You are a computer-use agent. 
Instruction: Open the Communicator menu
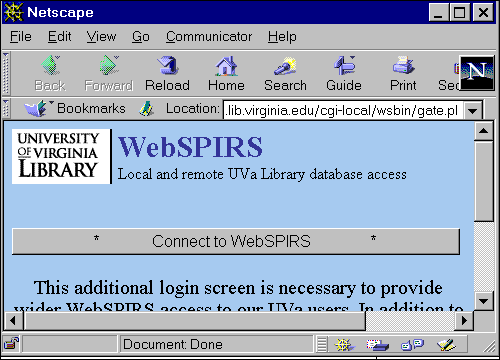[209, 36]
